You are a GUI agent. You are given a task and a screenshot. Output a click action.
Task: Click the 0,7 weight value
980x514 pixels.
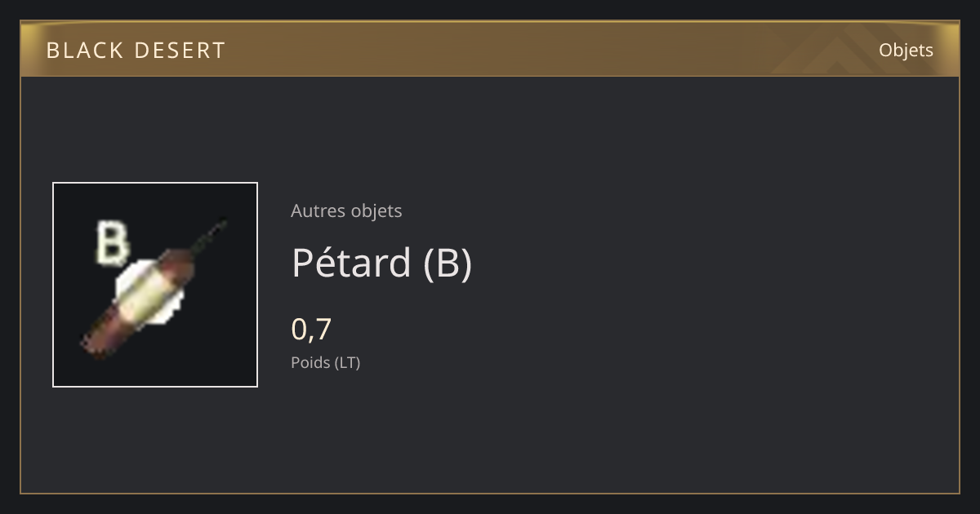pyautogui.click(x=311, y=329)
